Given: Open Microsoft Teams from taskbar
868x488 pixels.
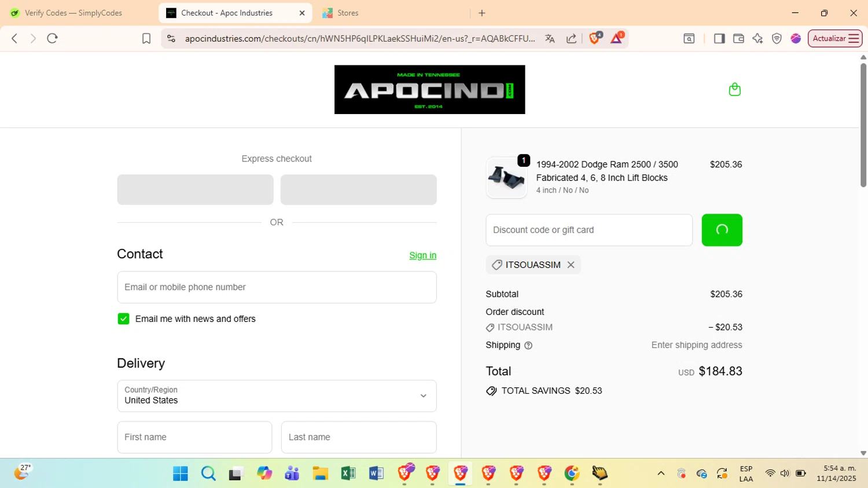Looking at the screenshot, I should (x=292, y=474).
